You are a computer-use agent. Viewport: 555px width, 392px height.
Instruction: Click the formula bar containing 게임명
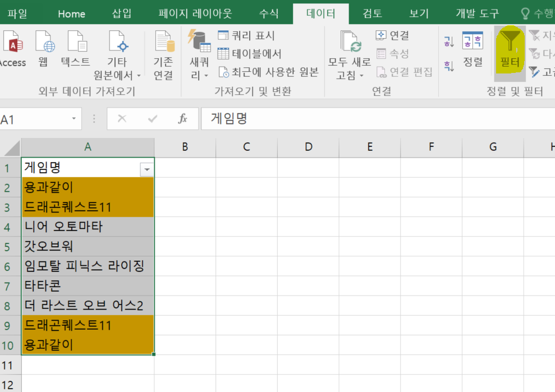(378, 118)
